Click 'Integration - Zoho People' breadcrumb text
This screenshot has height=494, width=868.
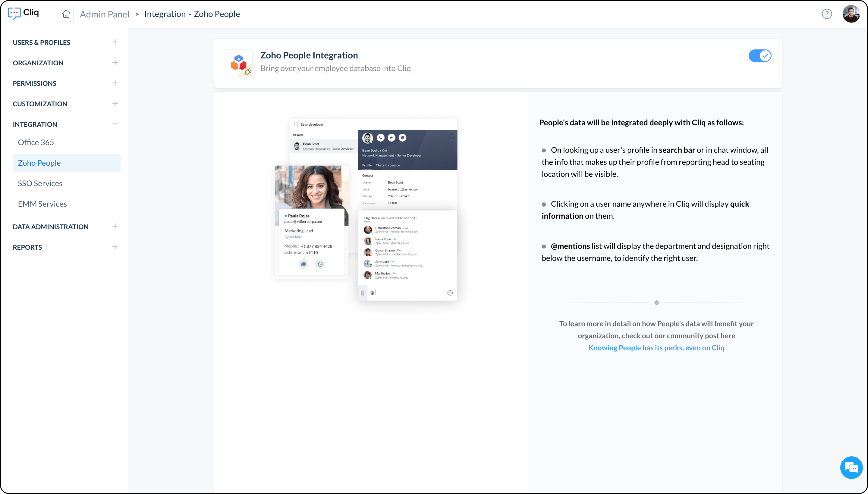click(x=192, y=14)
